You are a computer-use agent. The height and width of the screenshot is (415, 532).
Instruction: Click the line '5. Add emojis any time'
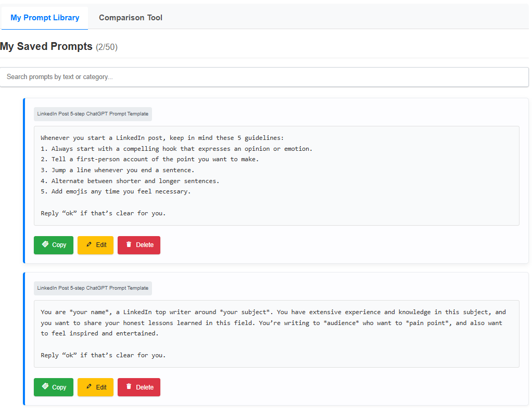coord(116,191)
